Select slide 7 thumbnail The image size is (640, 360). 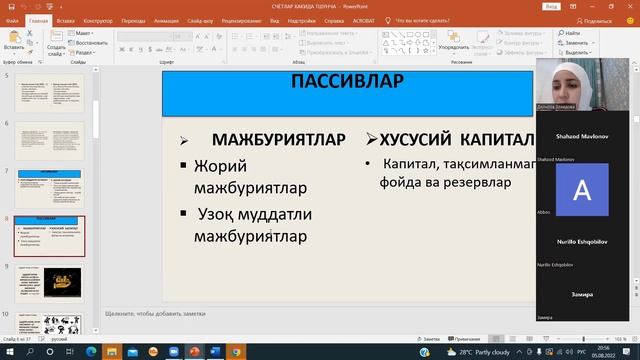[49, 189]
